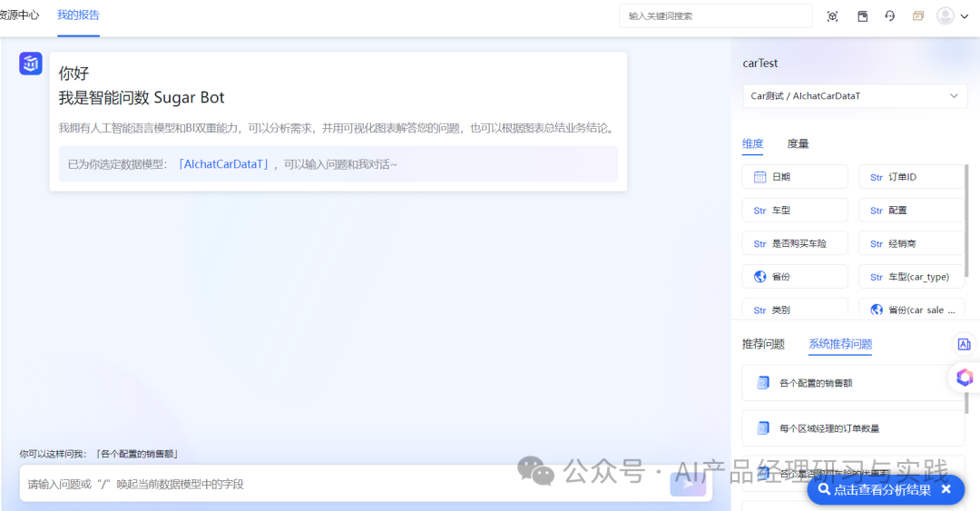
Task: Open user avatar dropdown menu
Action: point(952,16)
